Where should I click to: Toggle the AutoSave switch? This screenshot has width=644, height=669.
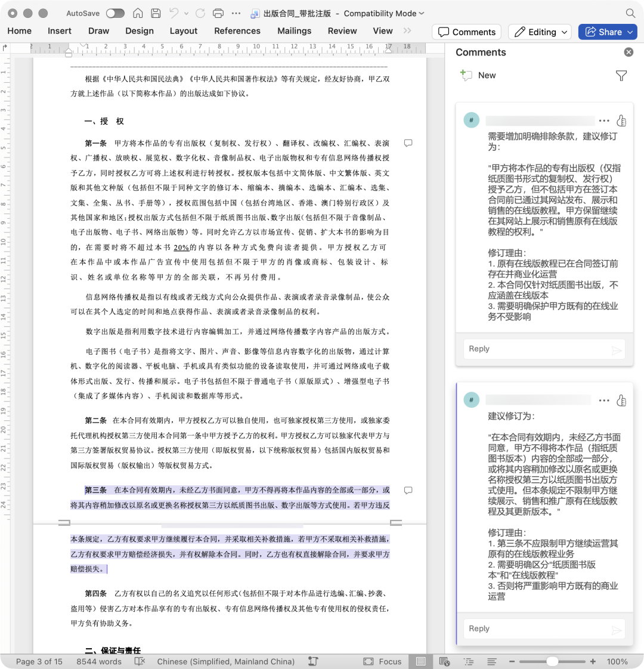pyautogui.click(x=115, y=13)
